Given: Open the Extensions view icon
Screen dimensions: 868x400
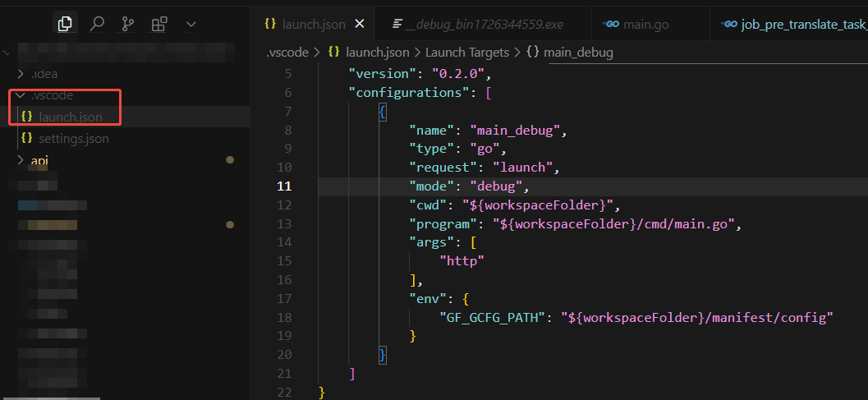Looking at the screenshot, I should click(x=159, y=24).
